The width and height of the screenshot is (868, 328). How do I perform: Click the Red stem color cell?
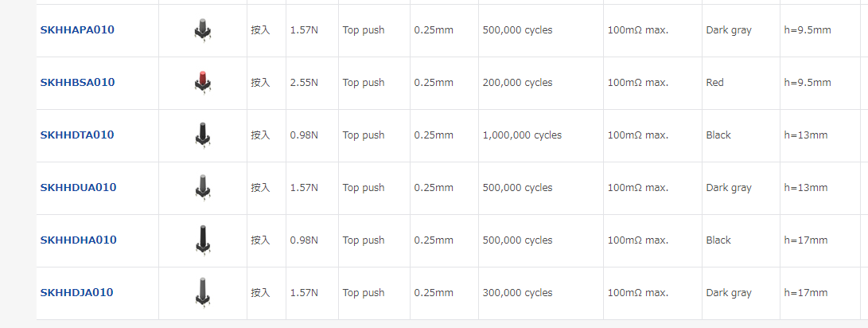[715, 83]
